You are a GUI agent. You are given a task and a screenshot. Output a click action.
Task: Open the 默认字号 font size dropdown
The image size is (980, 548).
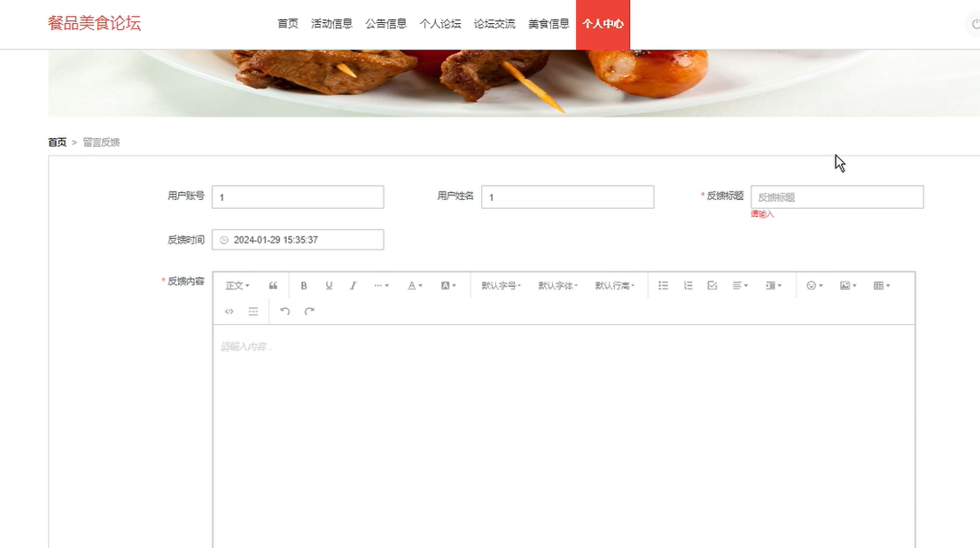(x=501, y=285)
